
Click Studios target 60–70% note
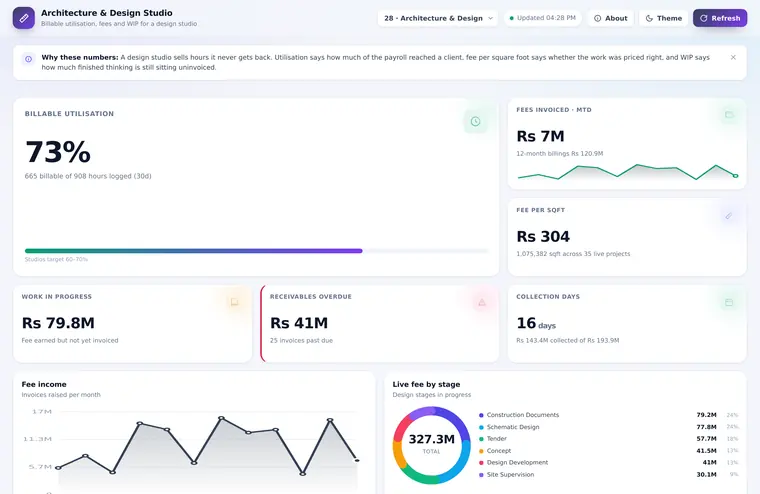(56, 259)
